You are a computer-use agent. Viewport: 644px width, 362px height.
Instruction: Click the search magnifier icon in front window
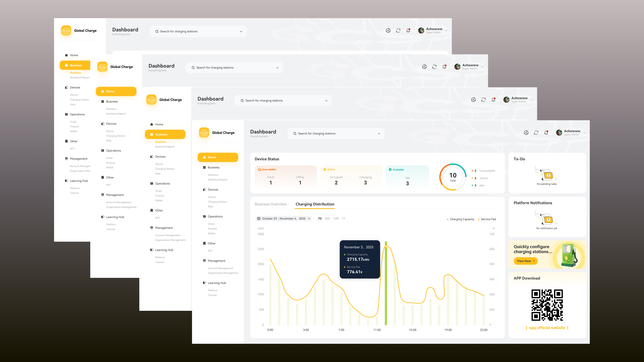pos(295,134)
